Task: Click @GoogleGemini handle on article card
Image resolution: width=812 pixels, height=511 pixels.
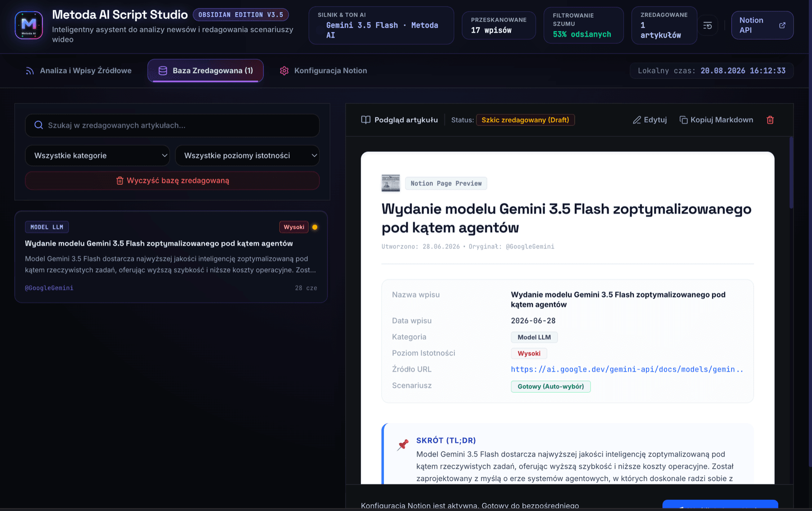Action: pos(49,288)
